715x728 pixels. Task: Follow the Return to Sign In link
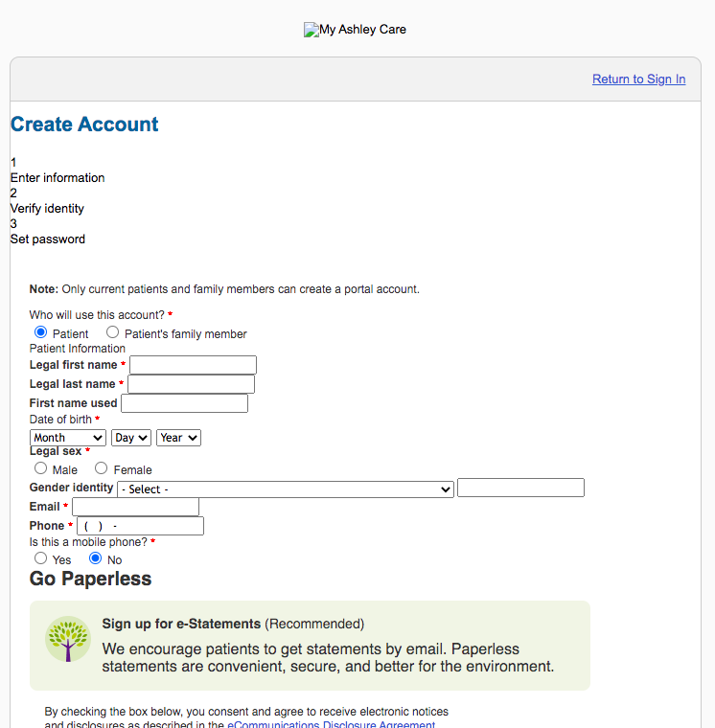coord(639,80)
